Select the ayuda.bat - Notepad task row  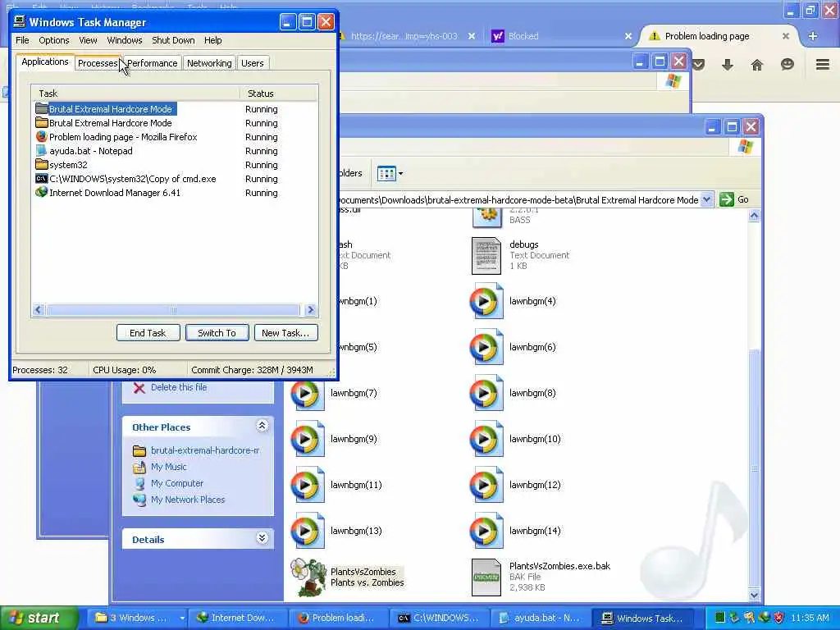tap(175, 151)
